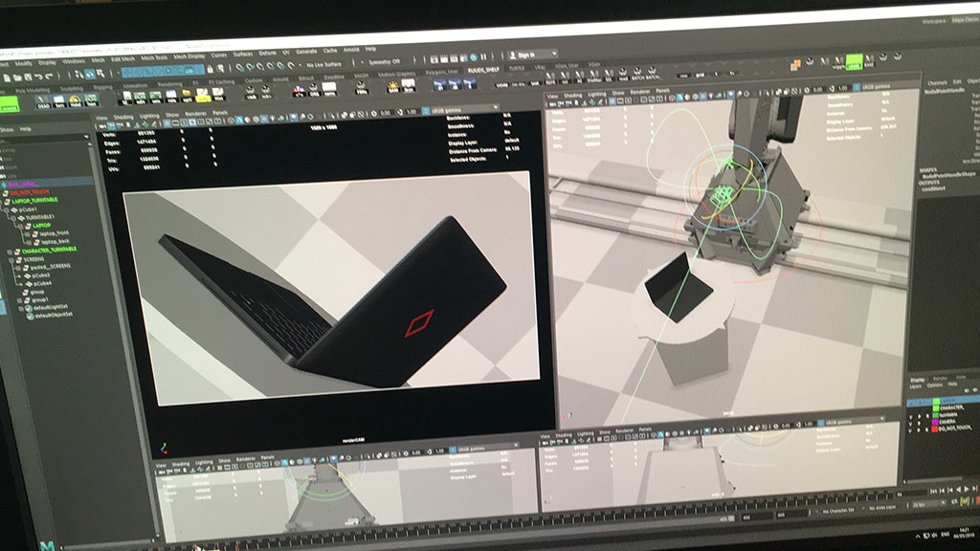Viewport: 980px width, 551px height.
Task: Switch to the Rigging shelf tab
Action: (x=102, y=86)
